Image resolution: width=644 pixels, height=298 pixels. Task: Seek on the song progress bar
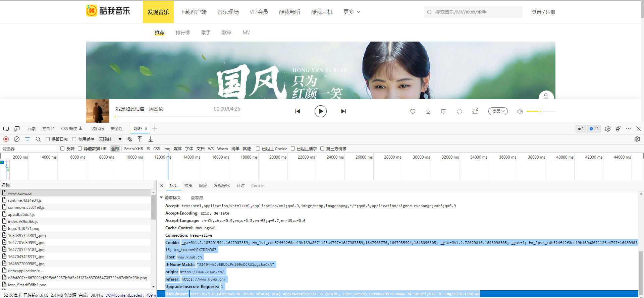(x=178, y=117)
